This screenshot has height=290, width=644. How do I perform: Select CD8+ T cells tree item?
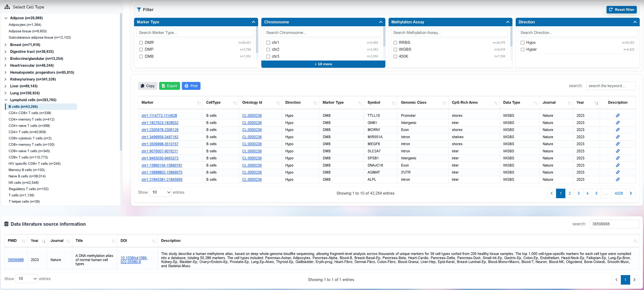point(28,157)
